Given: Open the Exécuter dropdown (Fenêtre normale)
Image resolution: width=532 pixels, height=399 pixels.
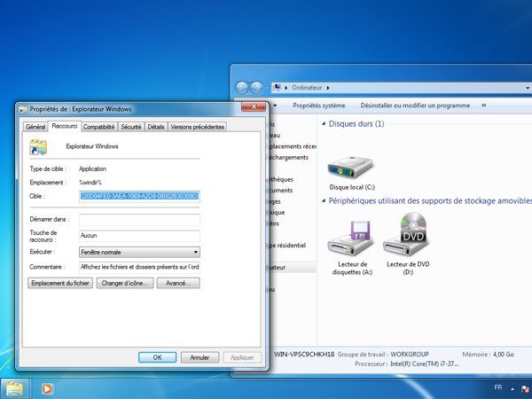Looking at the screenshot, I should pyautogui.click(x=139, y=252).
